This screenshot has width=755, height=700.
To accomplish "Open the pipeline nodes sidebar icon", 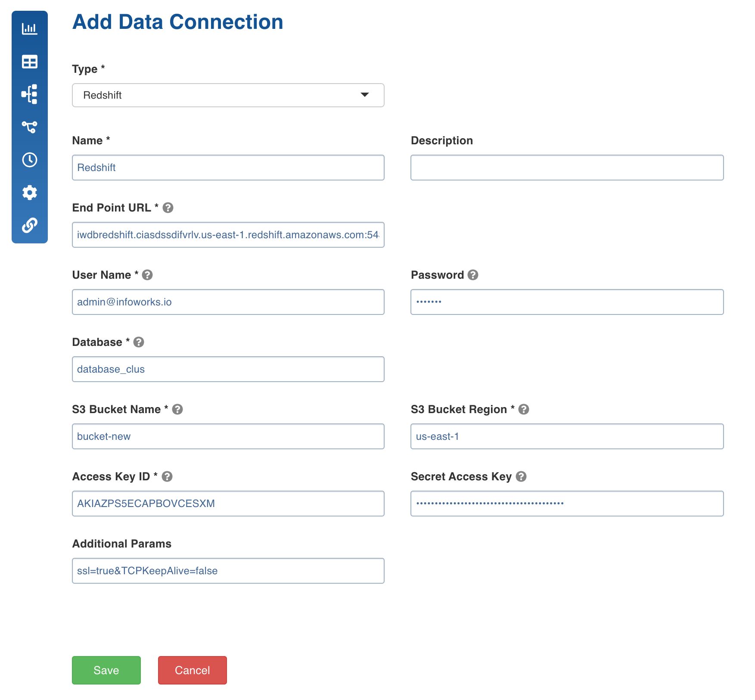I will click(30, 127).
